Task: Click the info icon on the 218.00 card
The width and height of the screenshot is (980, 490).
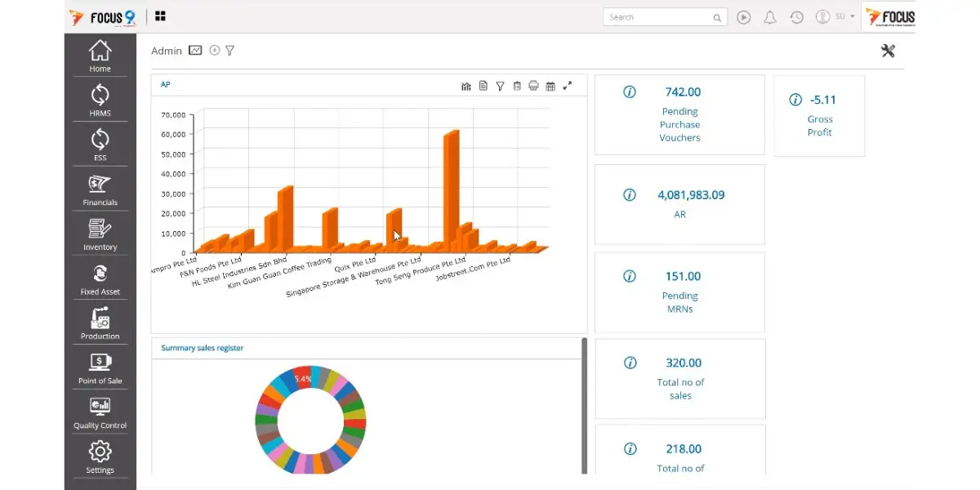Action: (x=630, y=448)
